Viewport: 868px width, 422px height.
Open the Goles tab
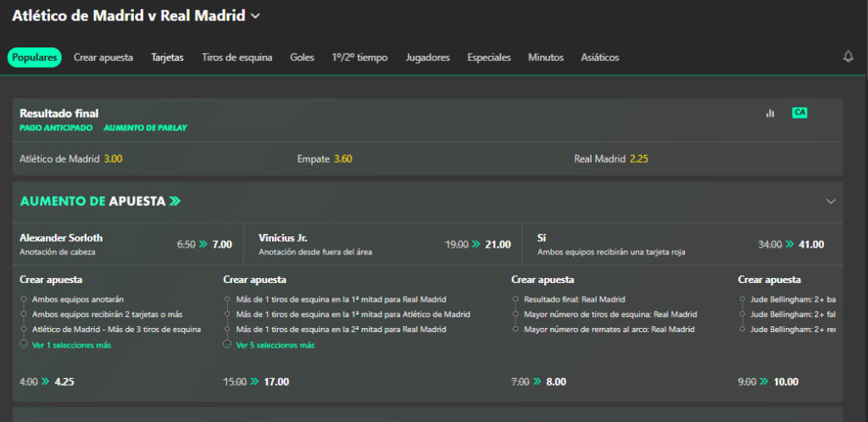(x=302, y=58)
